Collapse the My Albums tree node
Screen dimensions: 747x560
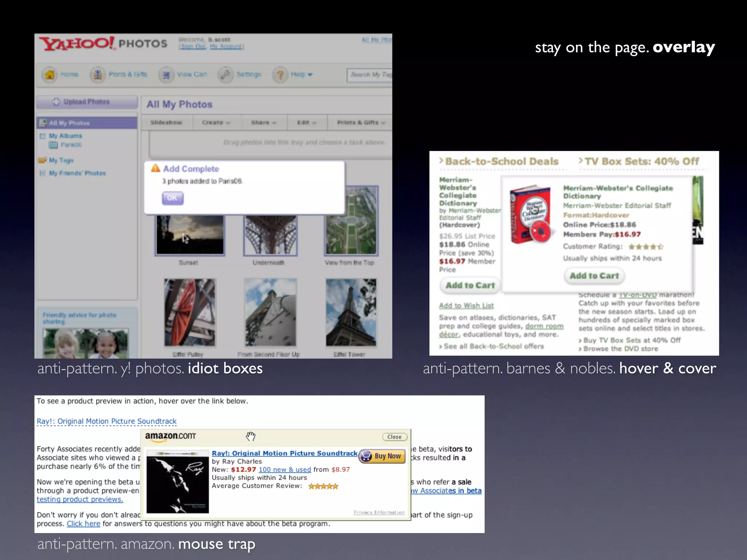point(42,136)
